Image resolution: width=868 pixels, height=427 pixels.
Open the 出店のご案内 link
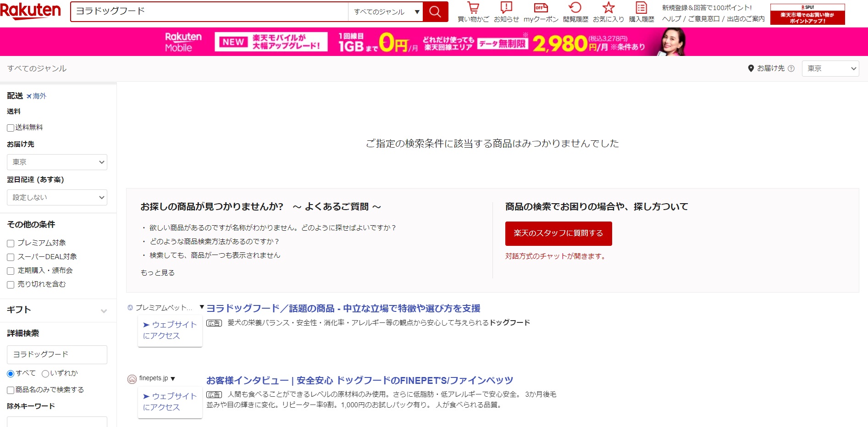(x=746, y=19)
